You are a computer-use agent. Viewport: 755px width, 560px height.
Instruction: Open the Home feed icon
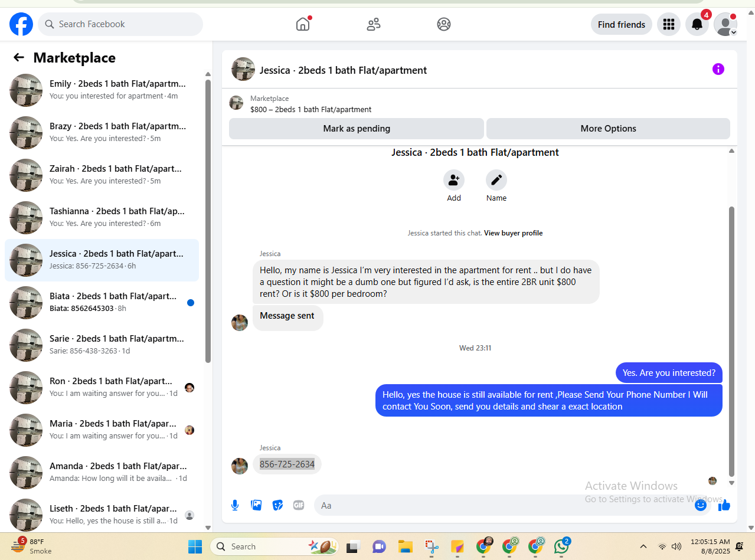[303, 24]
